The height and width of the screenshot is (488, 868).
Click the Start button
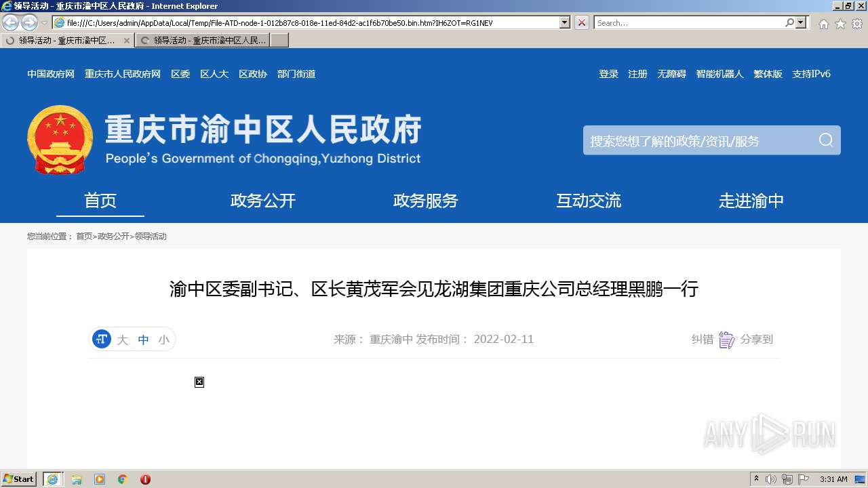click(19, 479)
